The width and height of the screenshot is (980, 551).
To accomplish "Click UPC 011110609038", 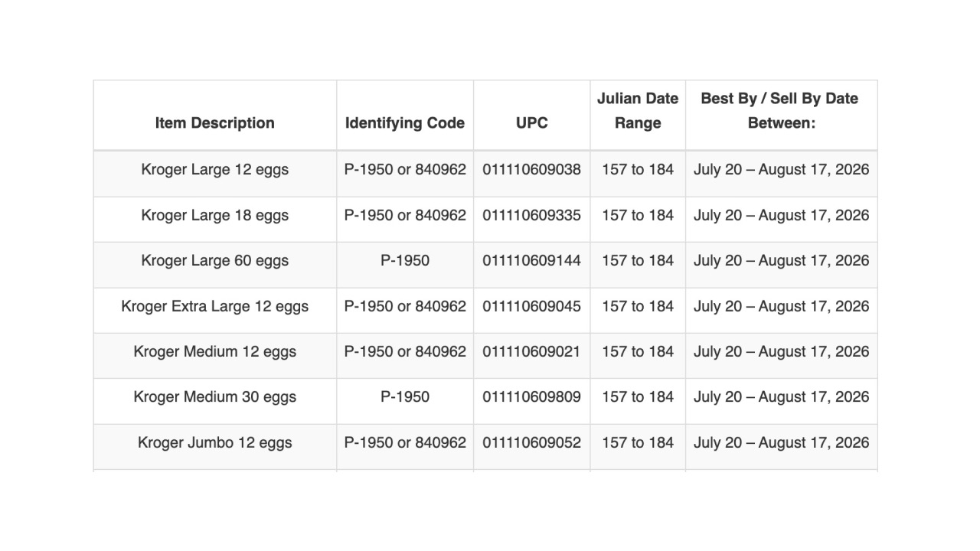I will pyautogui.click(x=532, y=170).
